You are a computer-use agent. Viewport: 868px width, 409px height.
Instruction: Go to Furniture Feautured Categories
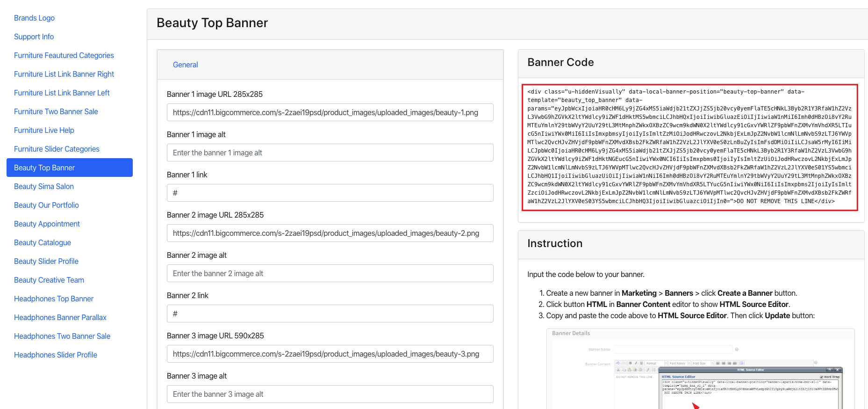tap(64, 55)
